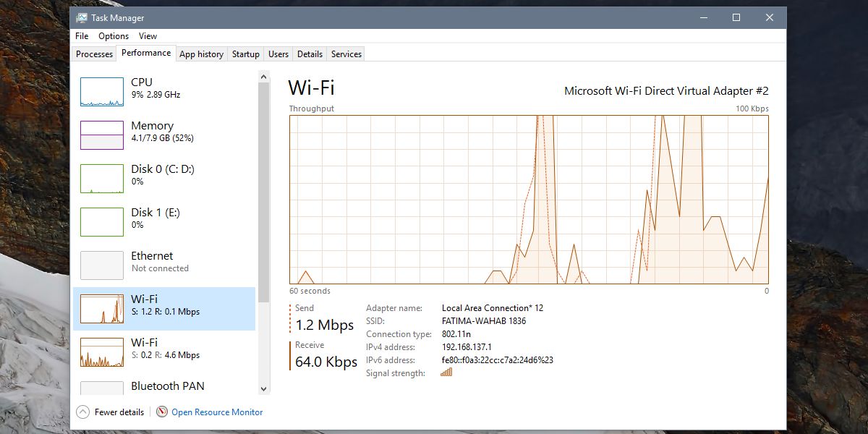Viewport: 868px width, 434px height.
Task: Click the SSID value FATIMA-WAHAB 1836
Action: (484, 321)
